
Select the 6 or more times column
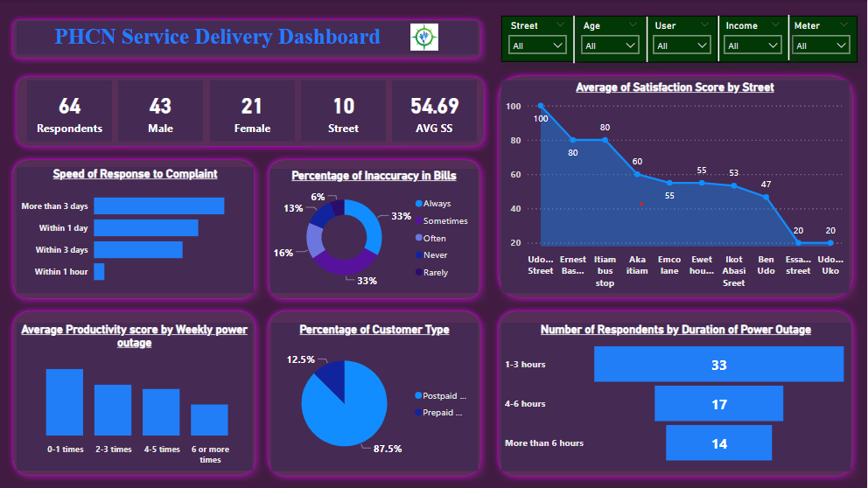click(x=209, y=420)
